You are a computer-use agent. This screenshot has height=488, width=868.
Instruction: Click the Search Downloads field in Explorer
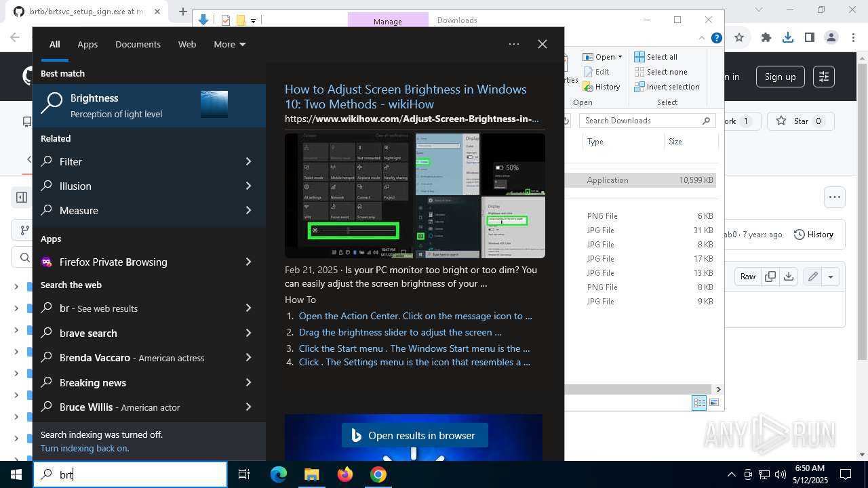[x=648, y=121]
